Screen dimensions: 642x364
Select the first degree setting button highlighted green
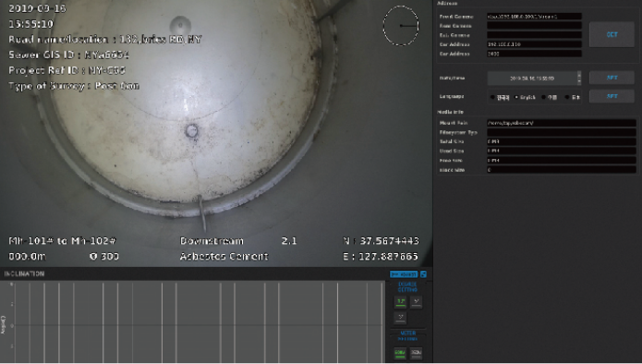[400, 302]
